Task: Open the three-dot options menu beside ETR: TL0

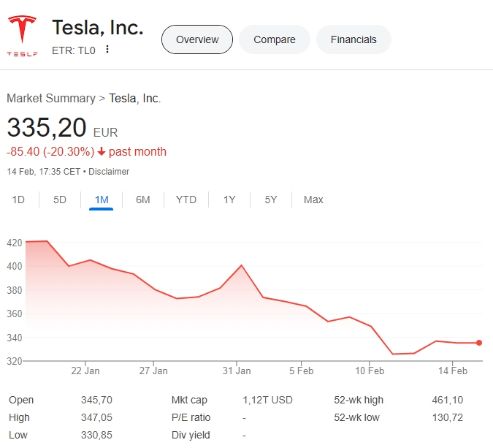Action: pyautogui.click(x=107, y=50)
